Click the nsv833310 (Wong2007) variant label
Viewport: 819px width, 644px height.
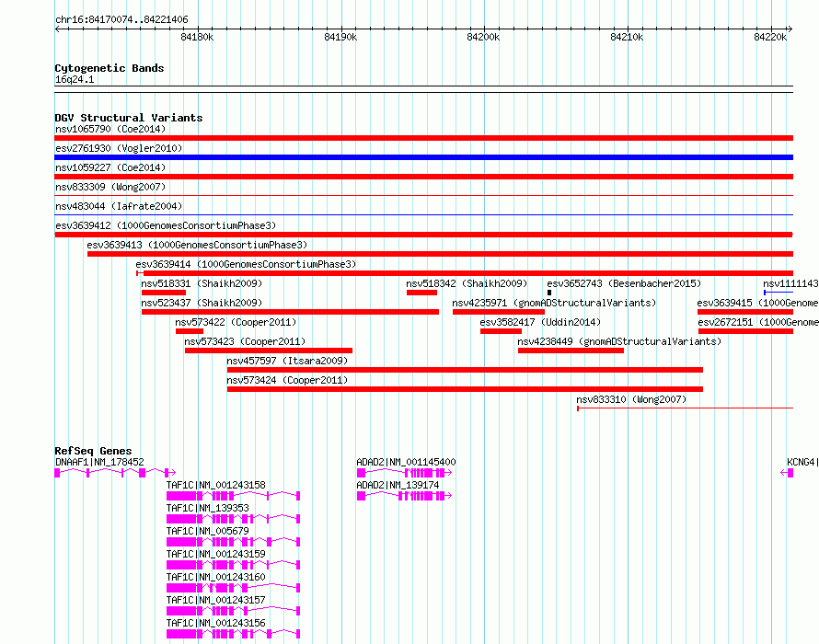(631, 399)
